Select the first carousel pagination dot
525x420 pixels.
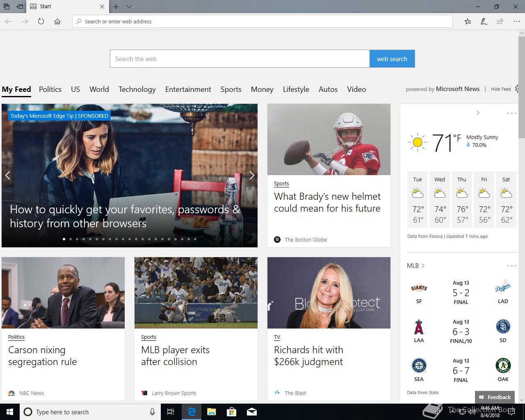(64, 239)
